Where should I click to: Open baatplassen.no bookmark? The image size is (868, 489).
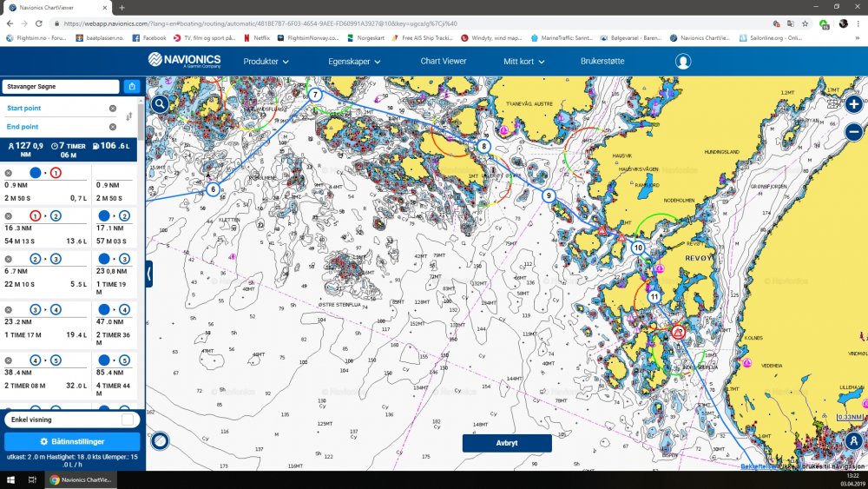point(100,38)
